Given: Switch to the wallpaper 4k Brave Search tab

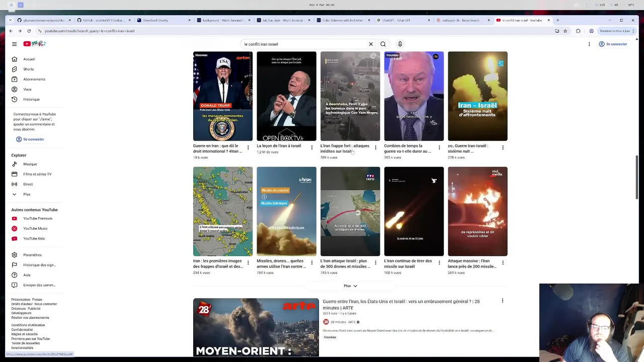Looking at the screenshot, I should (462, 20).
